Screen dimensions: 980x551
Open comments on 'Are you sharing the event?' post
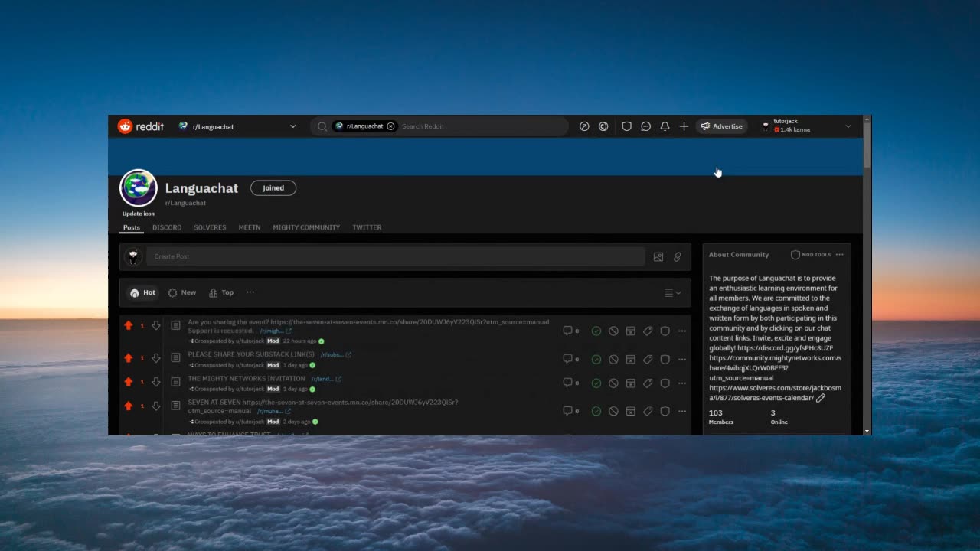[x=571, y=331]
